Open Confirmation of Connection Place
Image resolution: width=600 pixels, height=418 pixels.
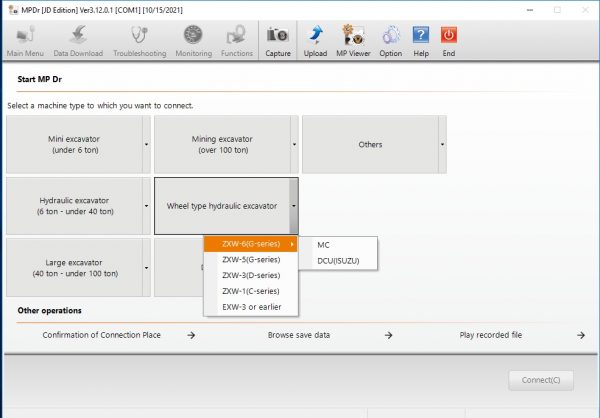101,335
